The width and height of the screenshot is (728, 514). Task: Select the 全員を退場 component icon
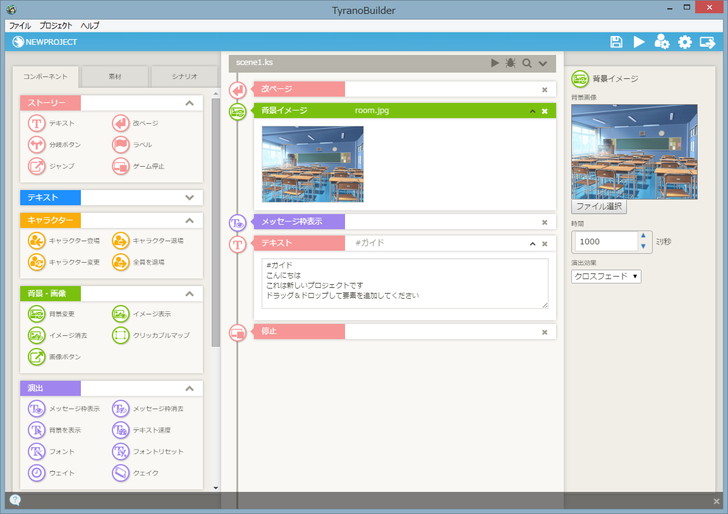(x=120, y=262)
